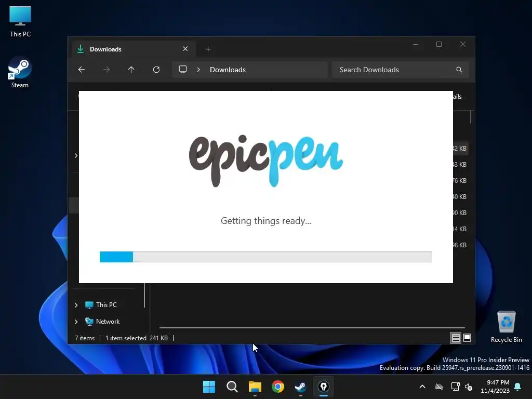Select Network tree item

102,321
